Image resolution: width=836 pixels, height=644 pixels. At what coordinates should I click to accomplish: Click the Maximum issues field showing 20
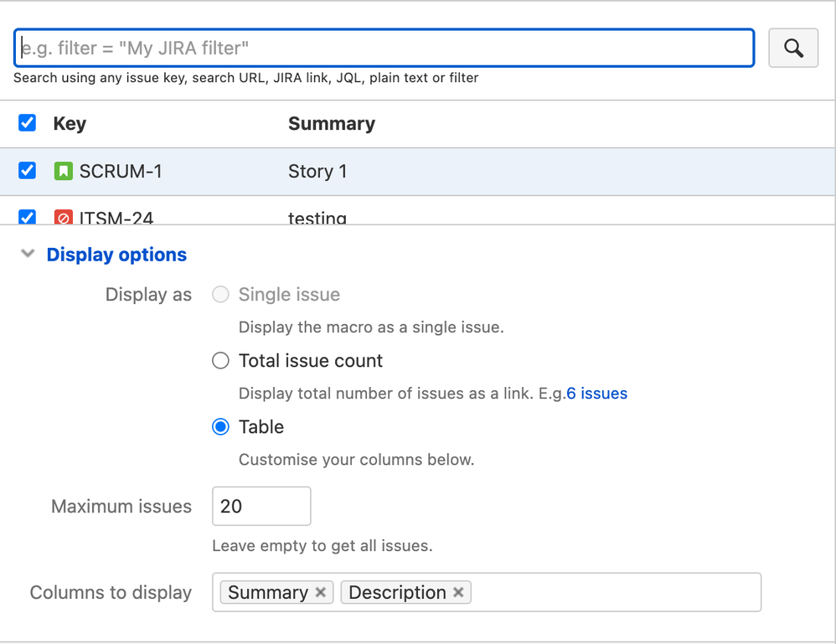pos(261,506)
